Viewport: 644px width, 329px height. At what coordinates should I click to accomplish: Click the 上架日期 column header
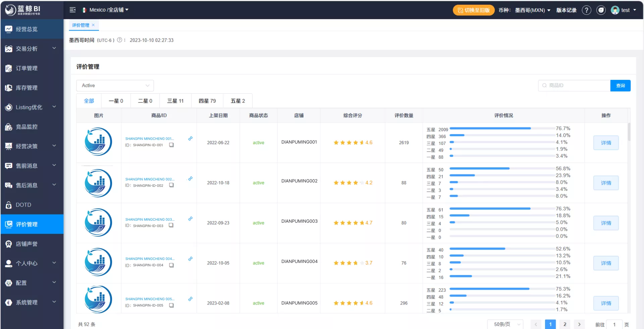click(218, 115)
